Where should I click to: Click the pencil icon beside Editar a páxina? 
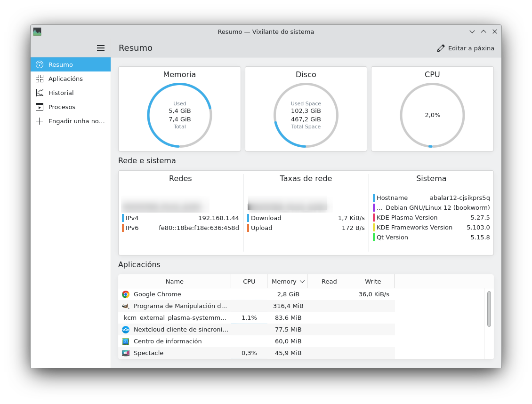[441, 48]
